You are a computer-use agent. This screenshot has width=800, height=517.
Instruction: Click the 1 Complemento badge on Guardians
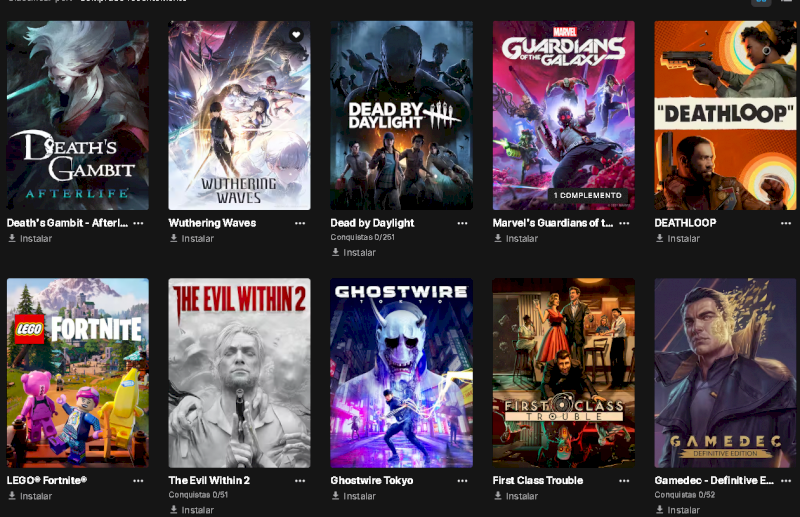587,195
